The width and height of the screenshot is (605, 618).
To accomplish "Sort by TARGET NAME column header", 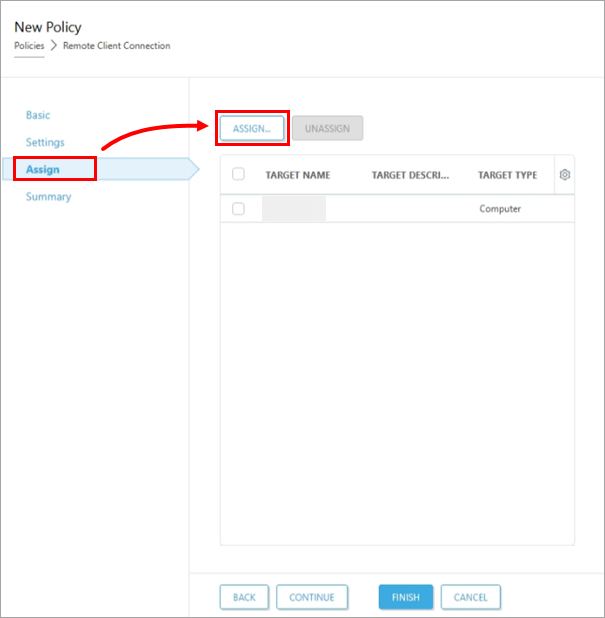I will 297,175.
